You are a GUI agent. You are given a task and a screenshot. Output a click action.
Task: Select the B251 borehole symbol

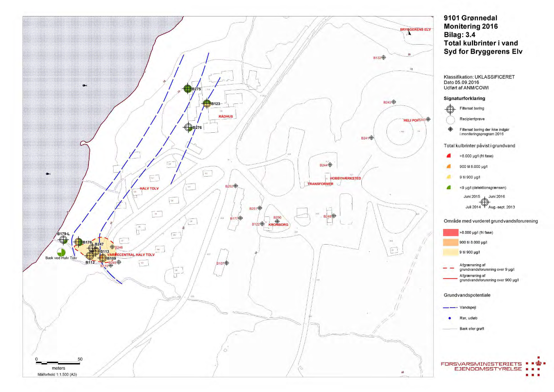(260, 208)
